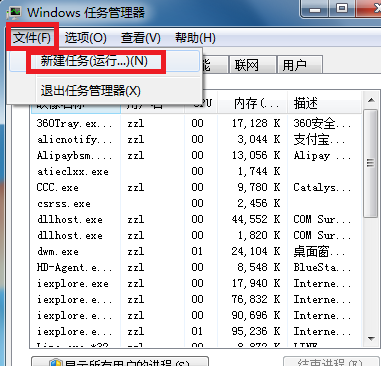Click the 1,744 K memory value
This screenshot has height=368, width=381.
[x=259, y=171]
